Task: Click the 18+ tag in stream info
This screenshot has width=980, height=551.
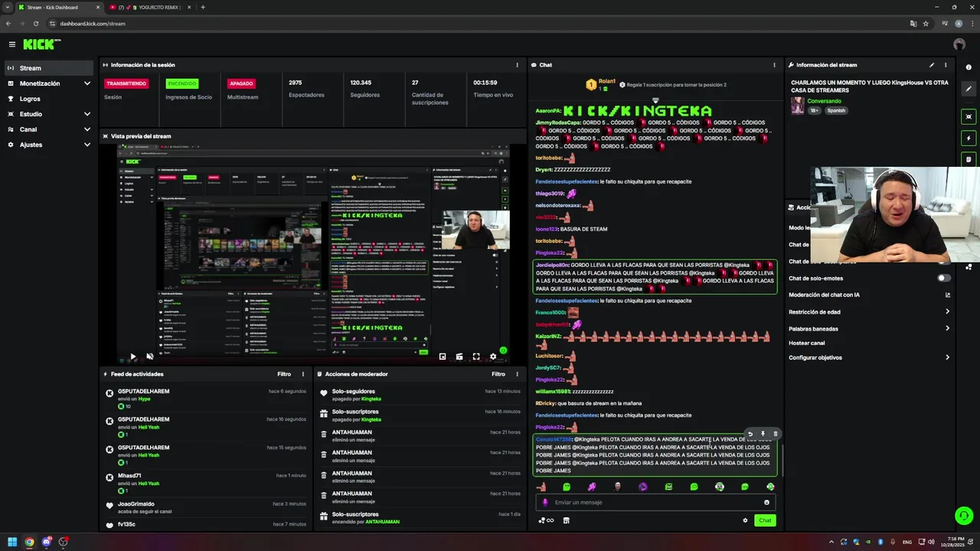Action: coord(815,110)
